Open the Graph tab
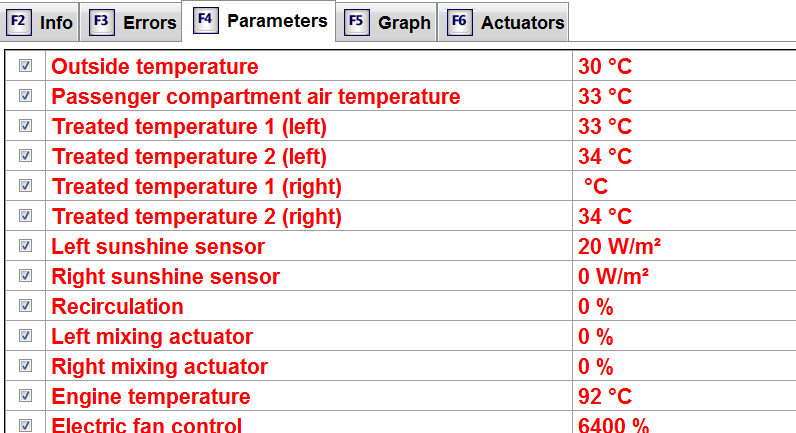 click(x=404, y=22)
